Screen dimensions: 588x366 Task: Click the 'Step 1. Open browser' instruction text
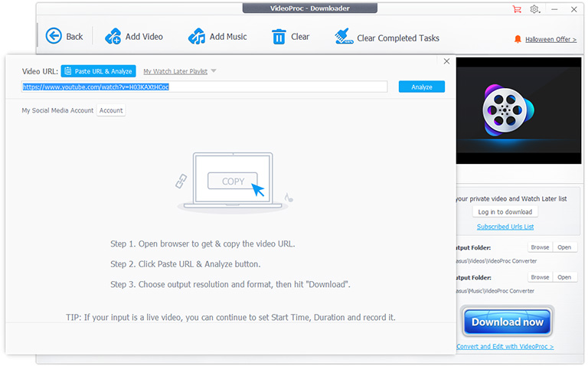pos(202,243)
